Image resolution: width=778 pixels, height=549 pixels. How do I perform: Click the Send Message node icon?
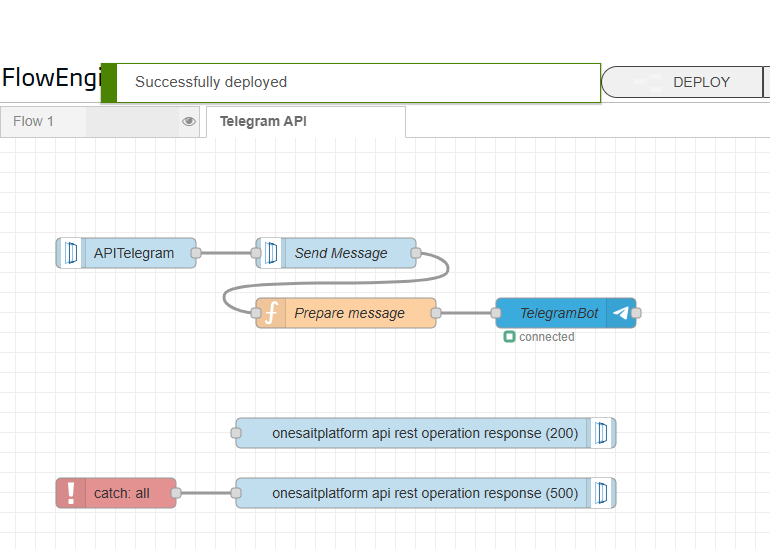click(271, 253)
